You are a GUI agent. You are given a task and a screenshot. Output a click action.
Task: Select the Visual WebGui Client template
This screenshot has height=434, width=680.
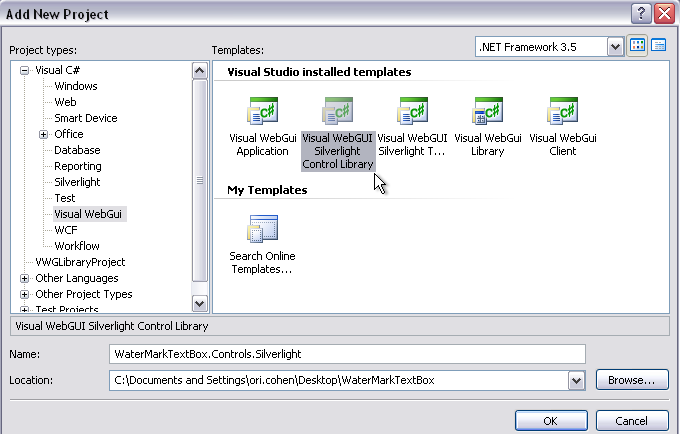pos(562,127)
